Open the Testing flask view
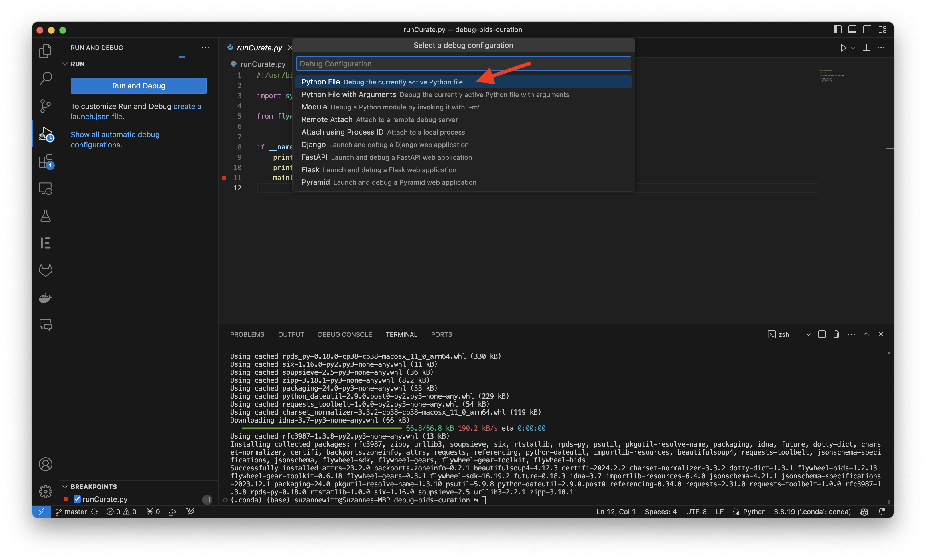Viewport: 926px width, 560px height. click(x=46, y=216)
